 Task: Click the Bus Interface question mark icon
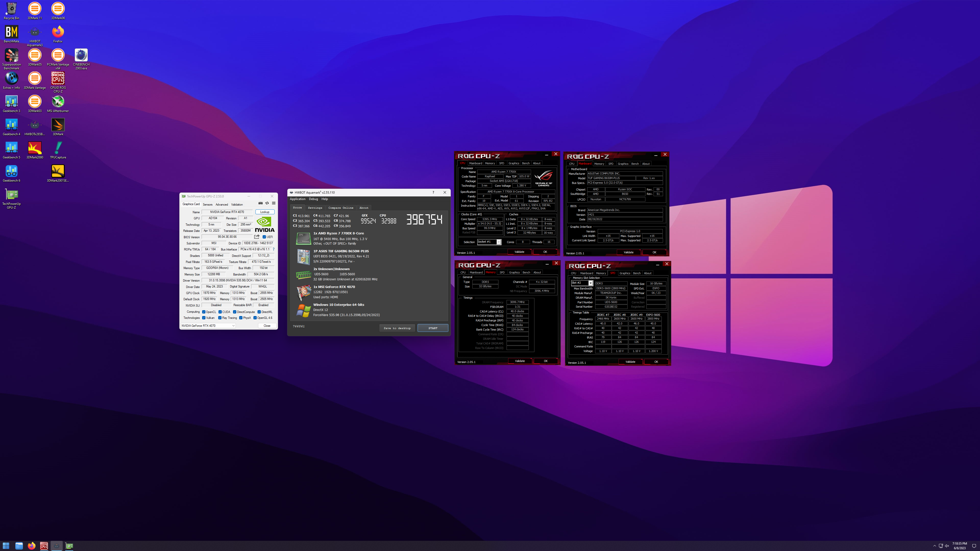[x=273, y=249]
